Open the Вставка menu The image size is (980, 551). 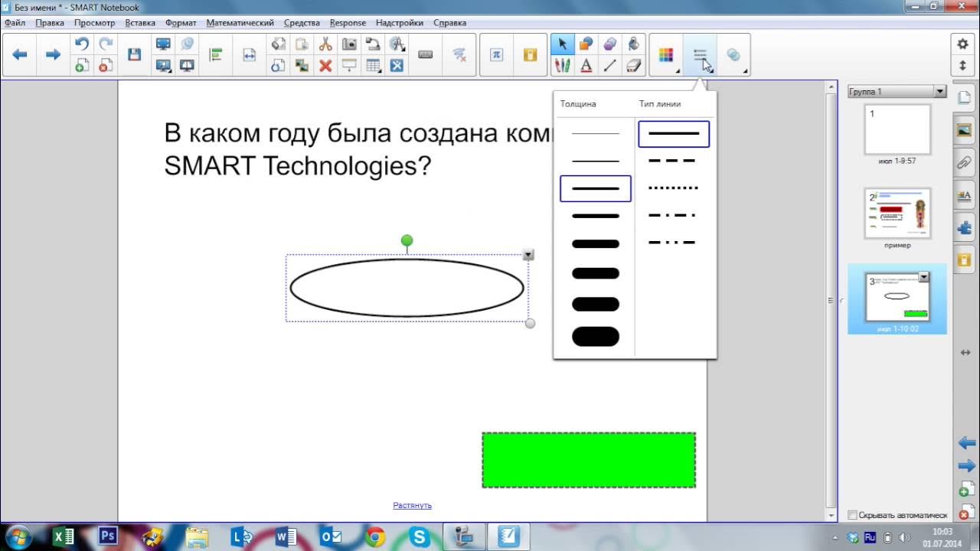[x=140, y=23]
